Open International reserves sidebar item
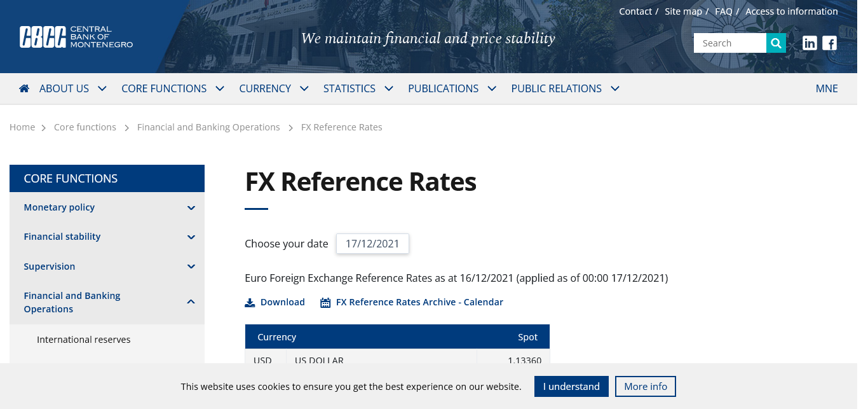The height and width of the screenshot is (409, 868). point(84,340)
